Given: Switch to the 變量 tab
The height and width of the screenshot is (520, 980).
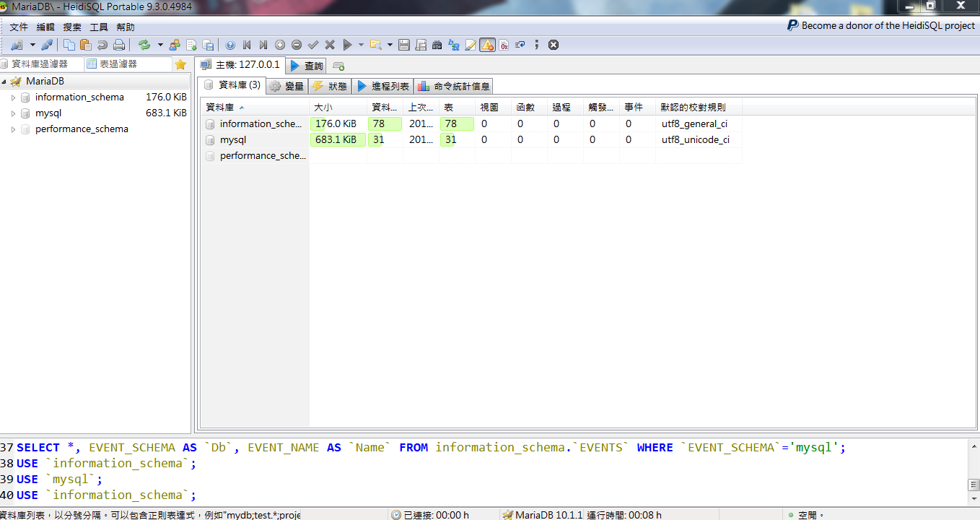Looking at the screenshot, I should [x=287, y=86].
